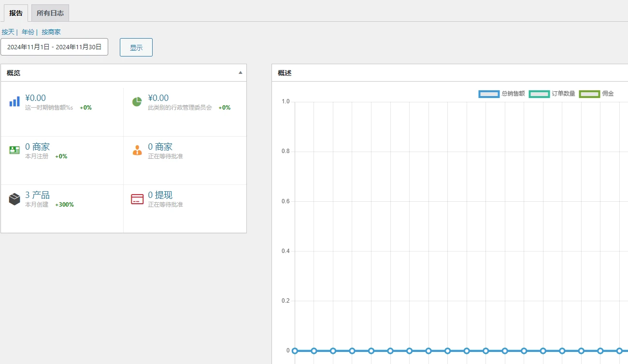The height and width of the screenshot is (364, 628).
Task: Collapse the 概览 panel with its arrow
Action: 240,72
